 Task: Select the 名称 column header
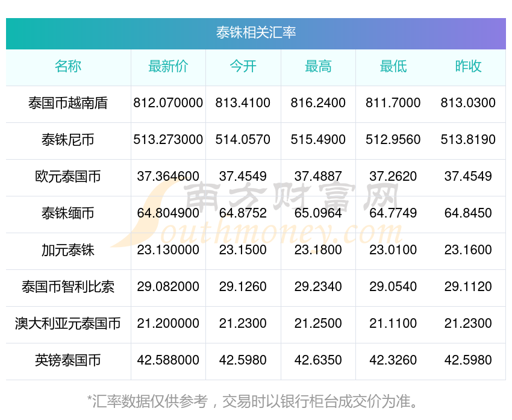pos(68,66)
